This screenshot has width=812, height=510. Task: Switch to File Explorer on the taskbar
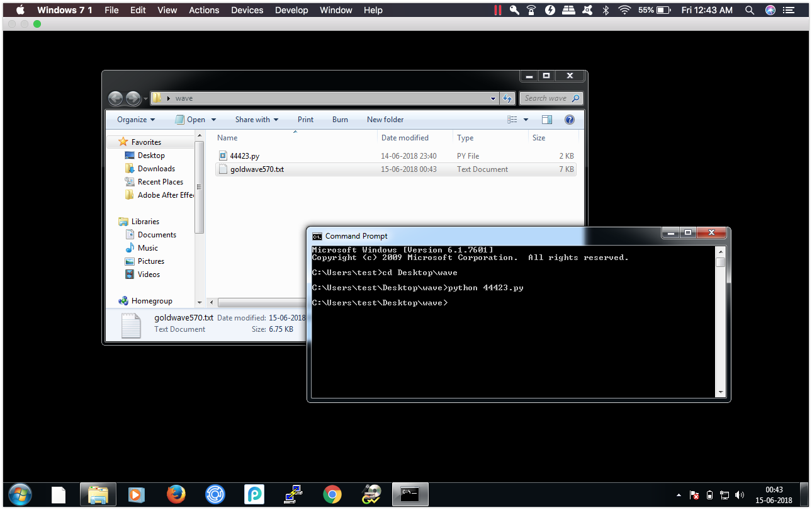pos(98,494)
